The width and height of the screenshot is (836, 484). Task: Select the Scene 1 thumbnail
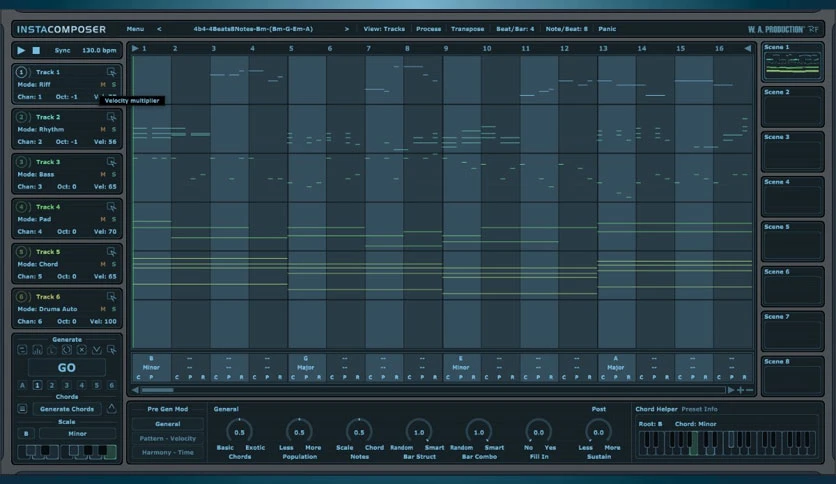(x=792, y=62)
